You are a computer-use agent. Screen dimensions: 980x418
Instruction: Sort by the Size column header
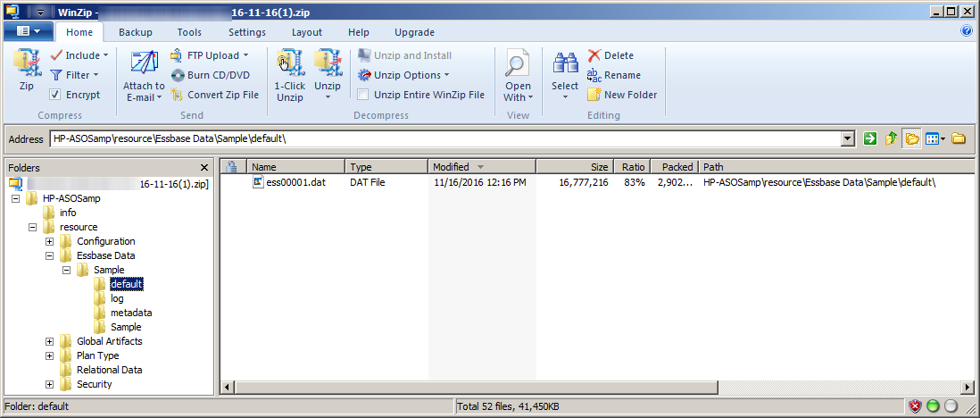click(x=575, y=167)
